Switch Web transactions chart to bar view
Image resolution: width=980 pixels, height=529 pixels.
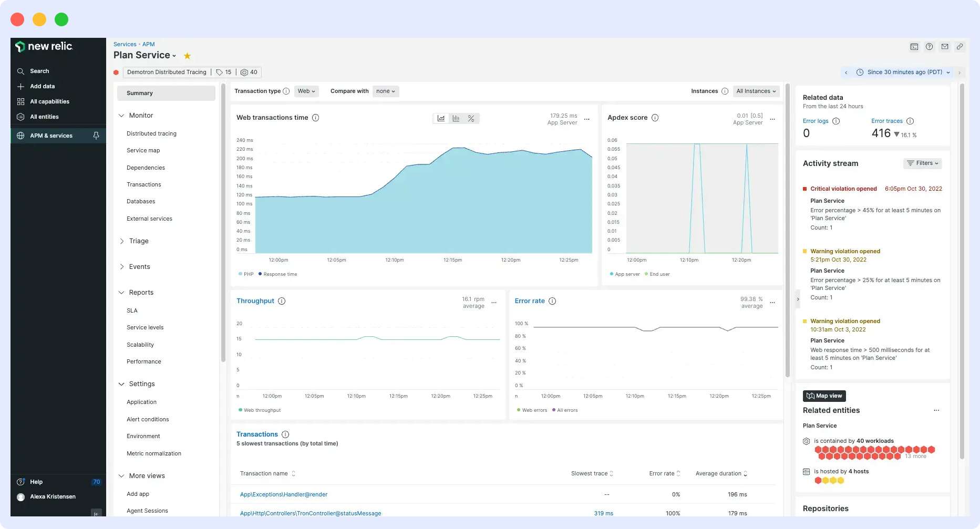(456, 118)
